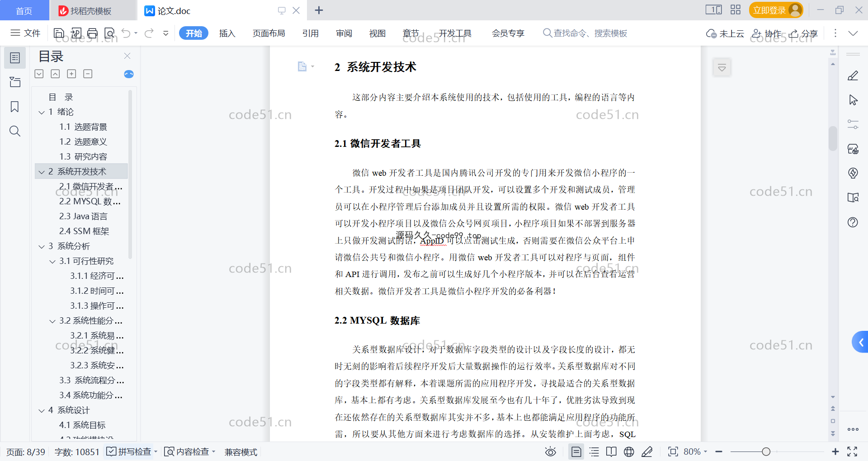Jump to 2.4 SSM 框架 heading
The height and width of the screenshot is (461, 868).
click(84, 231)
